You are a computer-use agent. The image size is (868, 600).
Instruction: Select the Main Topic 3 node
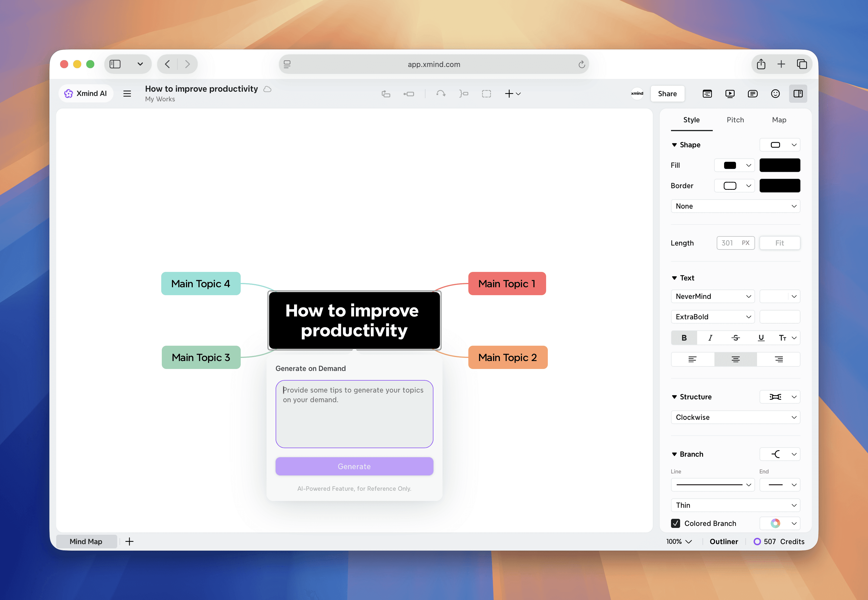pos(201,357)
